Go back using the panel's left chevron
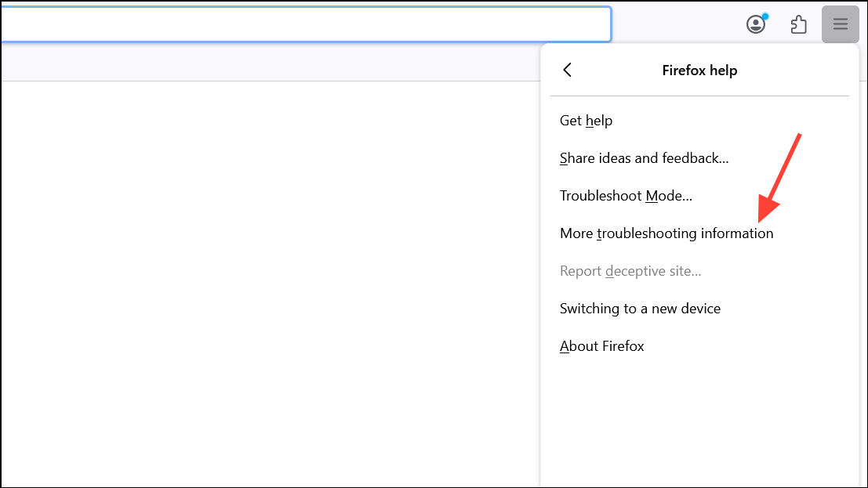The width and height of the screenshot is (868, 488). coord(568,70)
